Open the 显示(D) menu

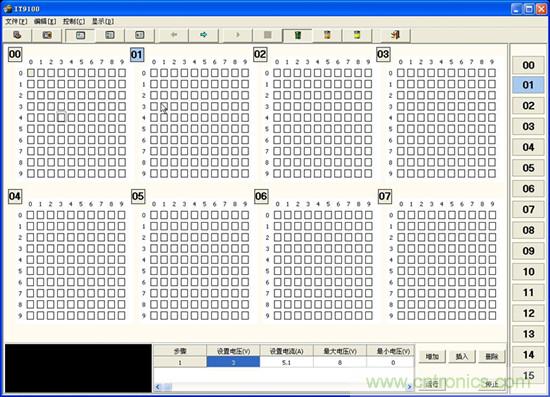pyautogui.click(x=102, y=21)
